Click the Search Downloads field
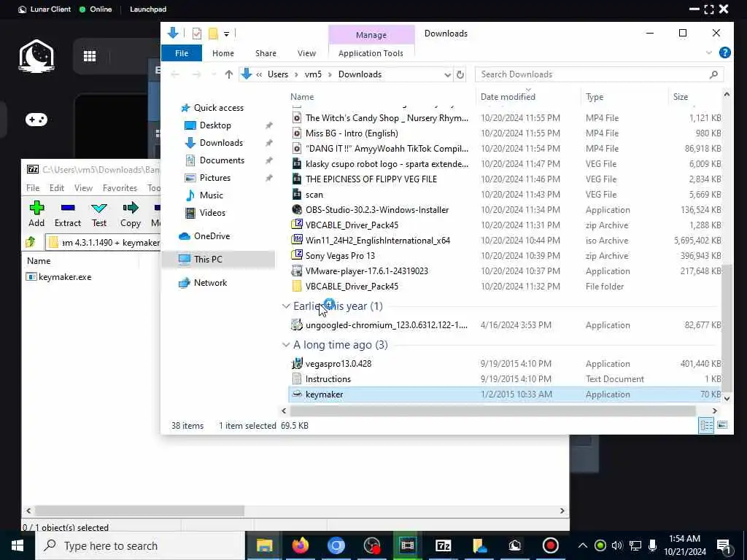 point(600,74)
